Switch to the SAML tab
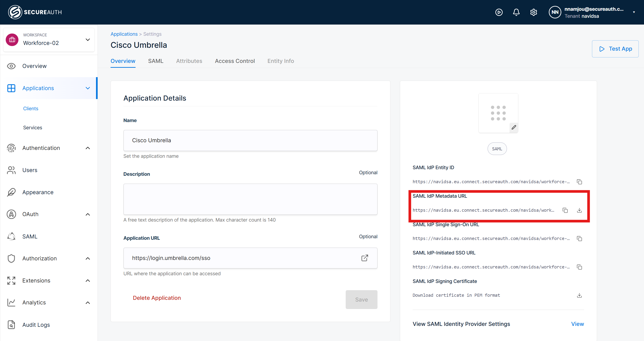The height and width of the screenshot is (341, 644). [156, 61]
